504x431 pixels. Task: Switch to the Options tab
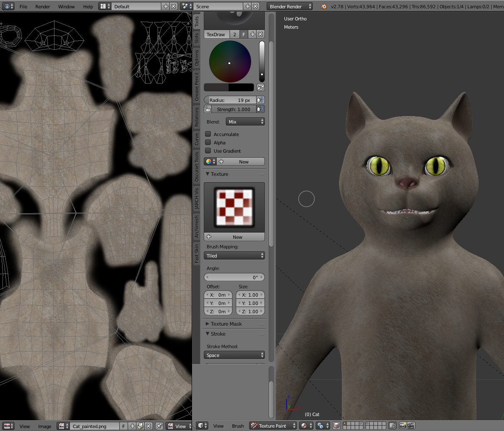pos(197,58)
